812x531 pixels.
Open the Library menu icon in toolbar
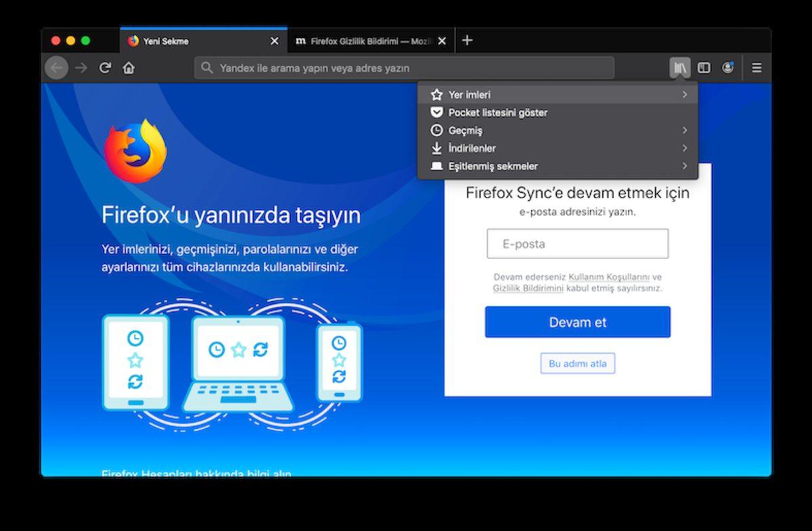point(679,68)
